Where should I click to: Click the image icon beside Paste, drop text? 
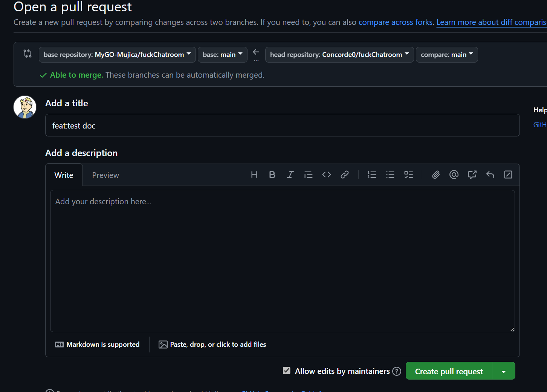click(163, 345)
